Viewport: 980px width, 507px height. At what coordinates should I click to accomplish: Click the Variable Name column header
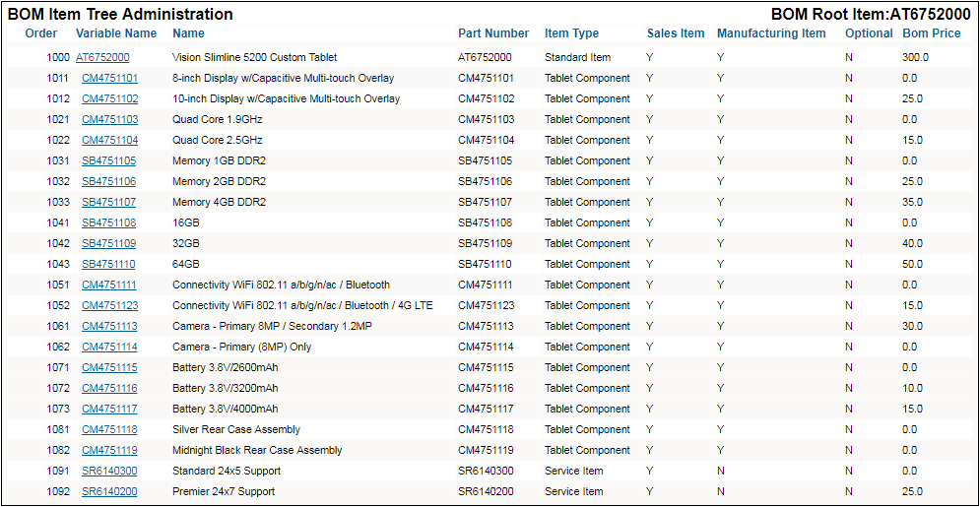coord(116,33)
